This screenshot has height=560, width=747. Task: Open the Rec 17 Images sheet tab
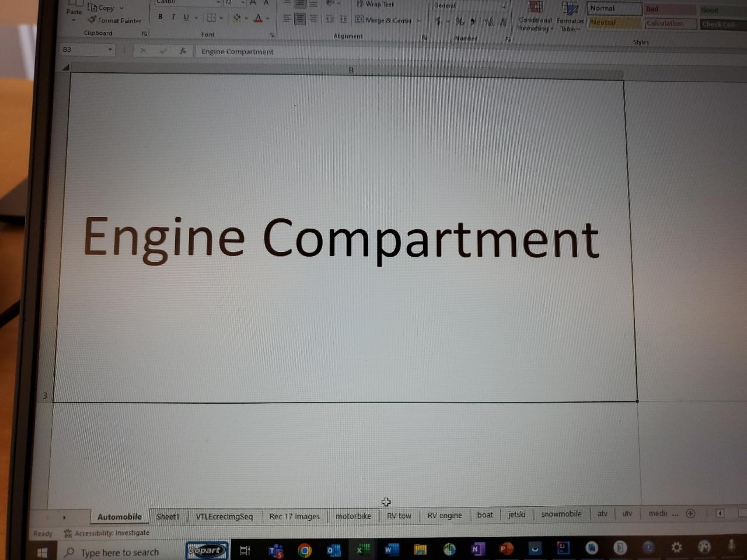click(x=294, y=516)
